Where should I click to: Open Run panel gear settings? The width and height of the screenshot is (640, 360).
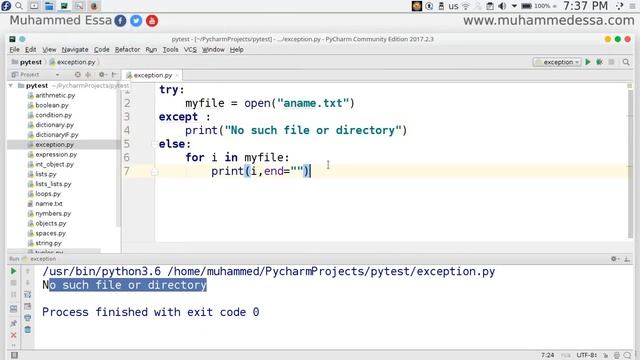pyautogui.click(x=614, y=259)
